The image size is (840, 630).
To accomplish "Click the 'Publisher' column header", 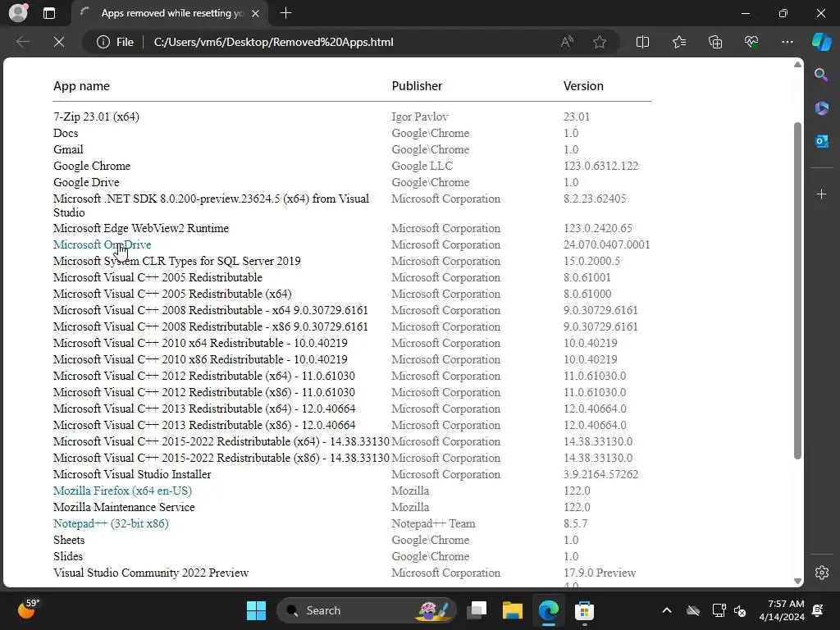I will [x=417, y=85].
